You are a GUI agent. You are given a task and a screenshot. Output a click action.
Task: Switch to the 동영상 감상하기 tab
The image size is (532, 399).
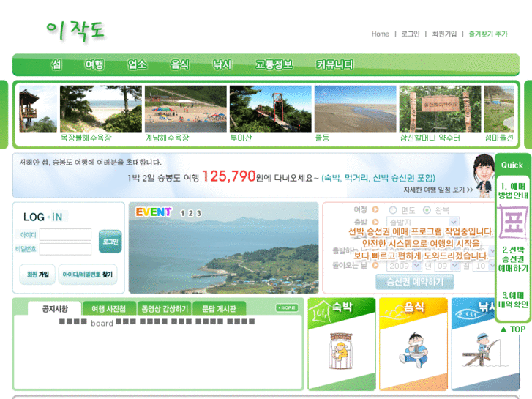[x=165, y=309]
